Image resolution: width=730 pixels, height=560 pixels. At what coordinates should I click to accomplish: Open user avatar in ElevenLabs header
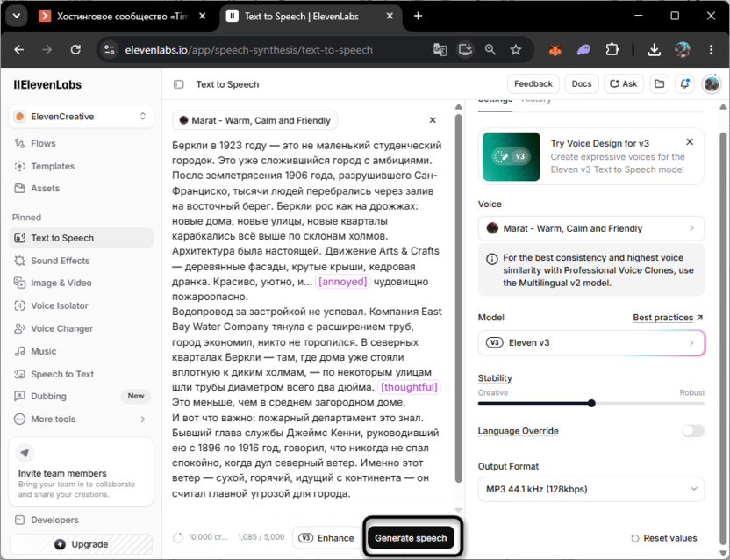[712, 84]
